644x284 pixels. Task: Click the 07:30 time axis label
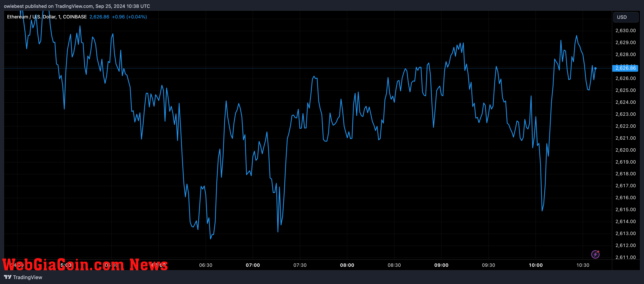[x=300, y=265]
